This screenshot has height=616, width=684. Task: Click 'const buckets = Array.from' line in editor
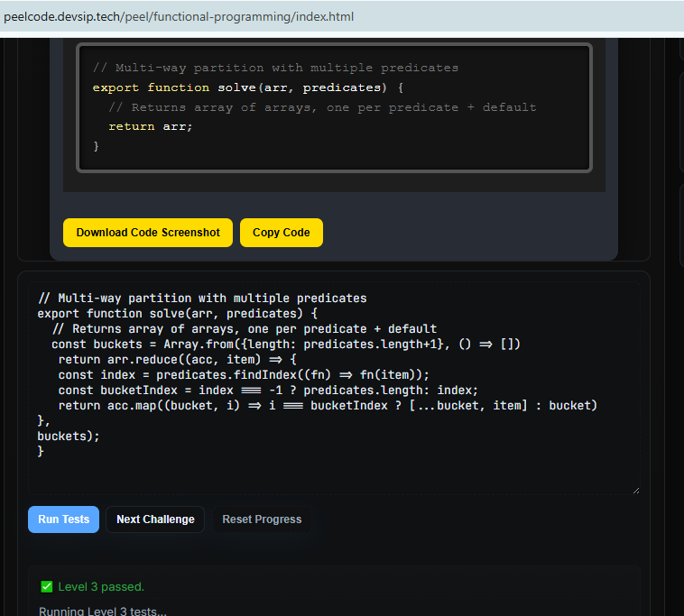tap(286, 345)
